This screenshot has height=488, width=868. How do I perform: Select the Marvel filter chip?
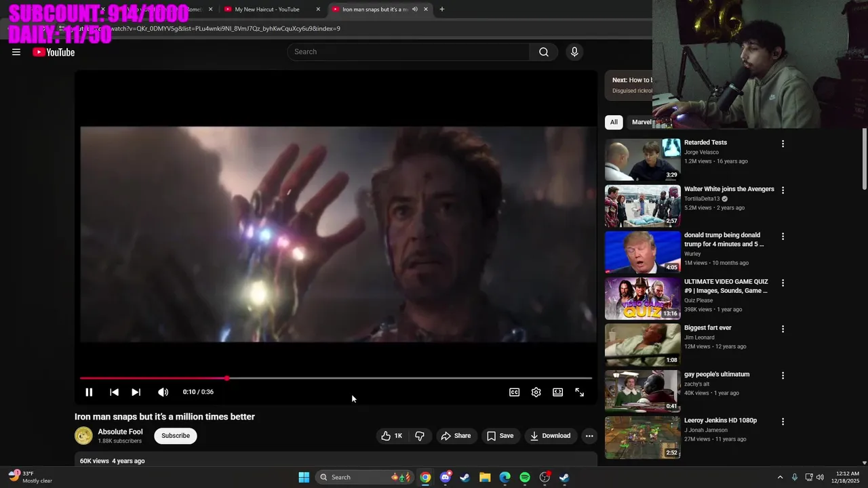pyautogui.click(x=642, y=122)
